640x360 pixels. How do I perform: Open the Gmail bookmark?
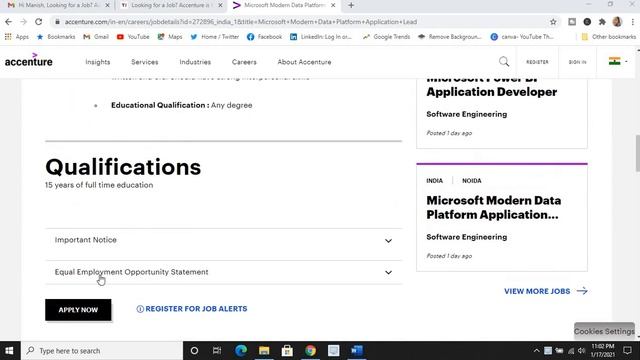coord(96,37)
